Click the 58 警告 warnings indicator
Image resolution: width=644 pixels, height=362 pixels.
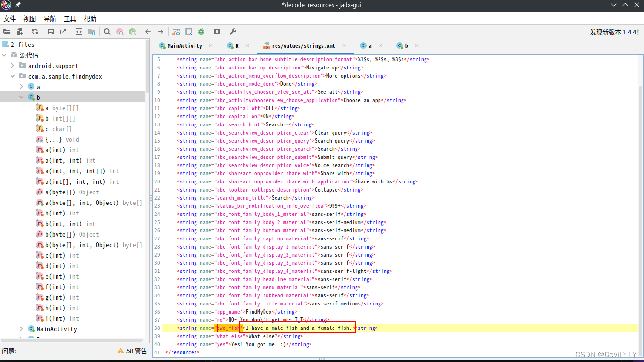133,351
